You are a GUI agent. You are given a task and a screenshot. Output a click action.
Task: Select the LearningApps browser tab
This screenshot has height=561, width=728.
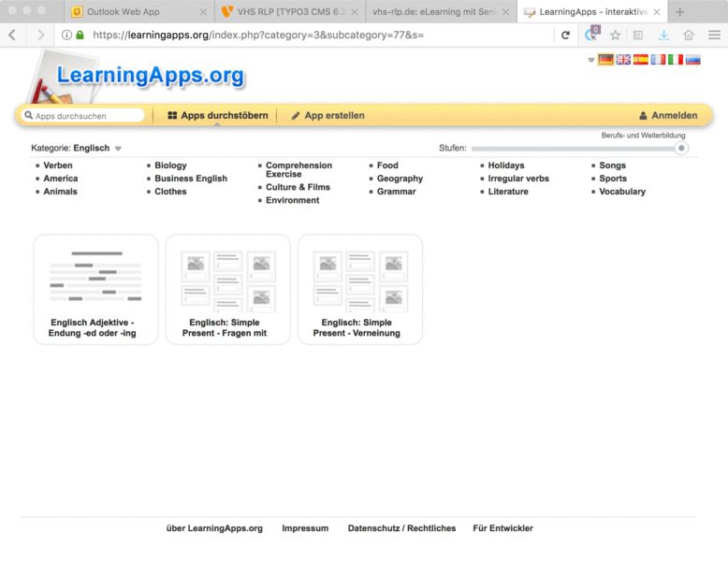592,12
